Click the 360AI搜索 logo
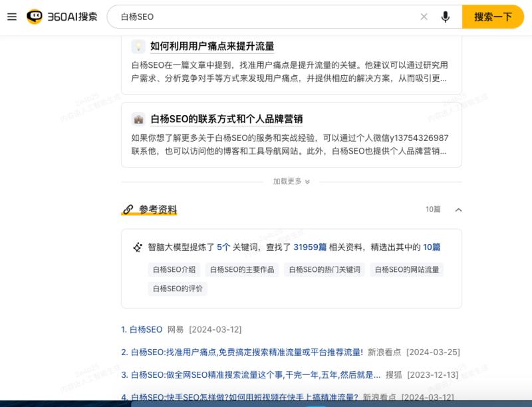This screenshot has height=407, width=532. point(62,17)
